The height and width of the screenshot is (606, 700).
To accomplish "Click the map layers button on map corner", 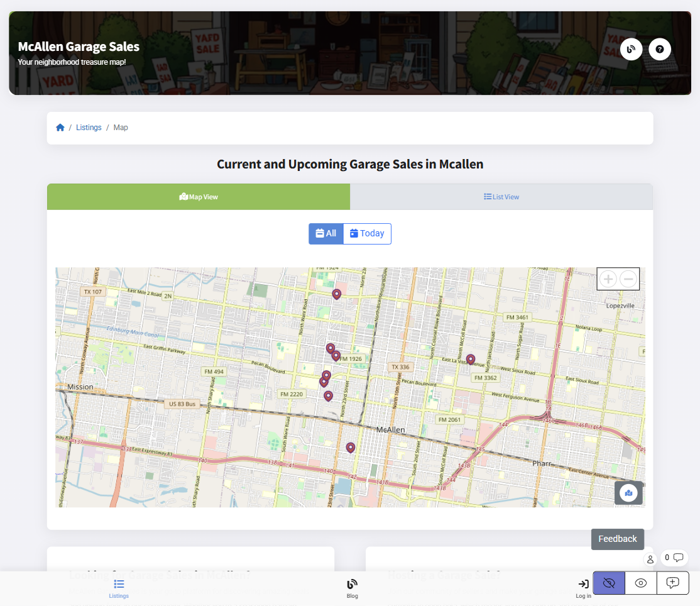I will 628,493.
